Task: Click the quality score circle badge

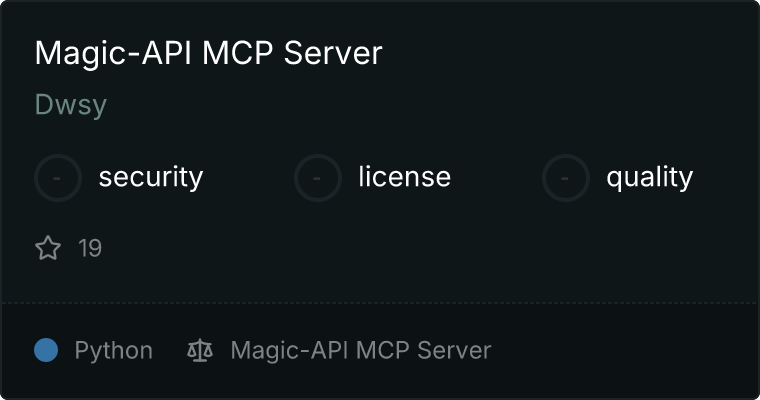Action: (x=566, y=178)
